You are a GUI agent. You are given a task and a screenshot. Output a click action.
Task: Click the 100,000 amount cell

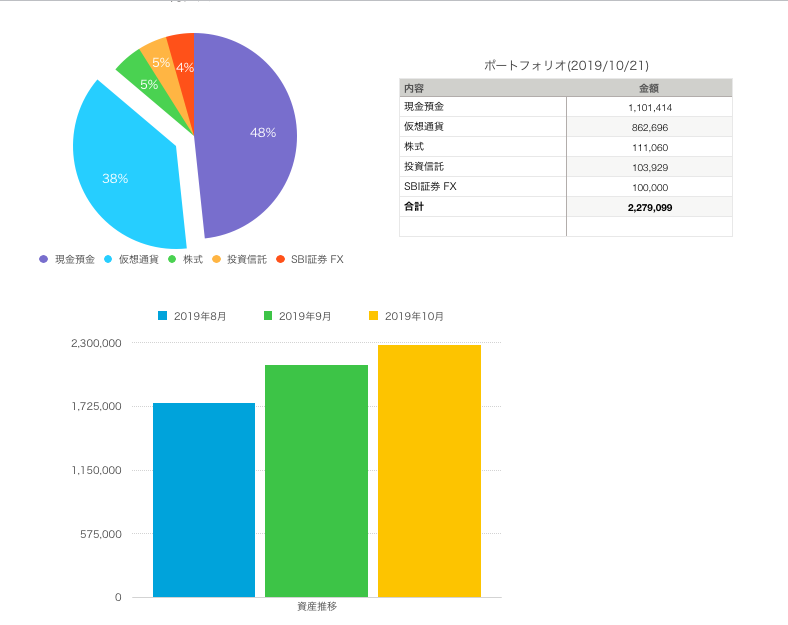pos(649,187)
